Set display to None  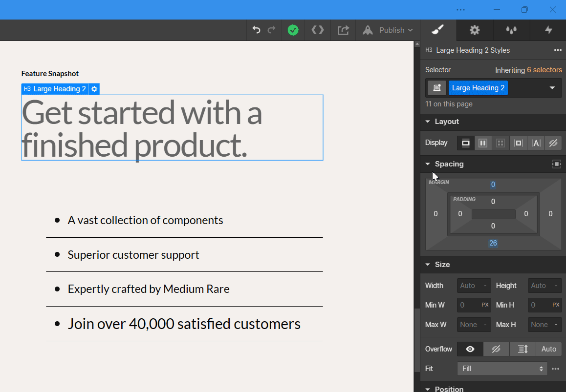tap(553, 143)
